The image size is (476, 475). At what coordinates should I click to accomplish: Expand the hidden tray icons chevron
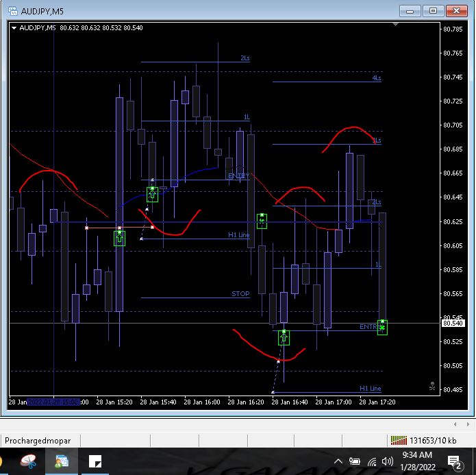click(338, 461)
